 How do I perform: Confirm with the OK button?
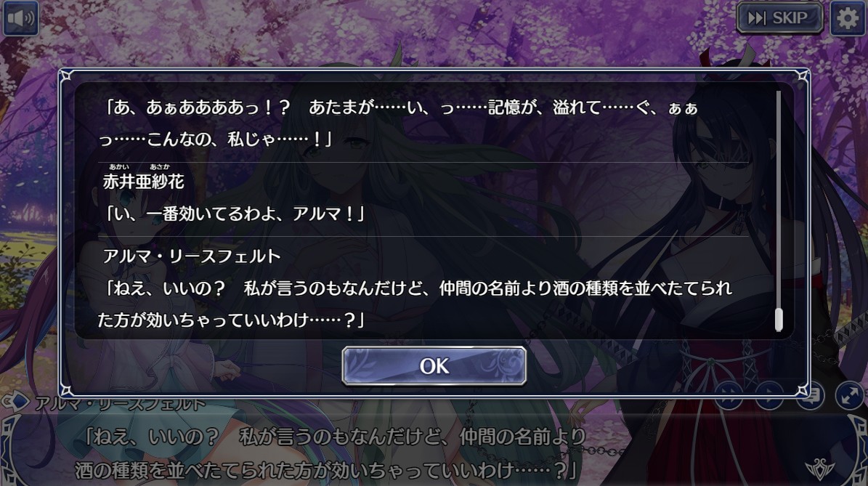pos(434,365)
